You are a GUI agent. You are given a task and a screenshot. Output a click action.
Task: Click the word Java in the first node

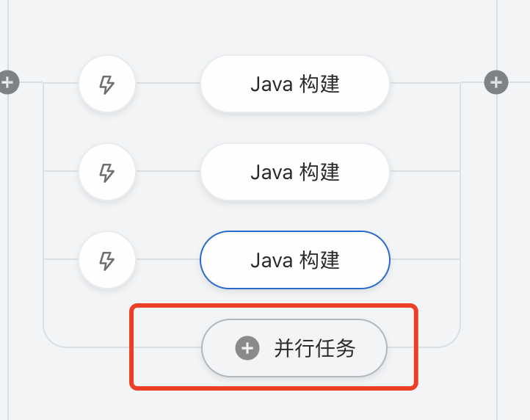(x=272, y=84)
